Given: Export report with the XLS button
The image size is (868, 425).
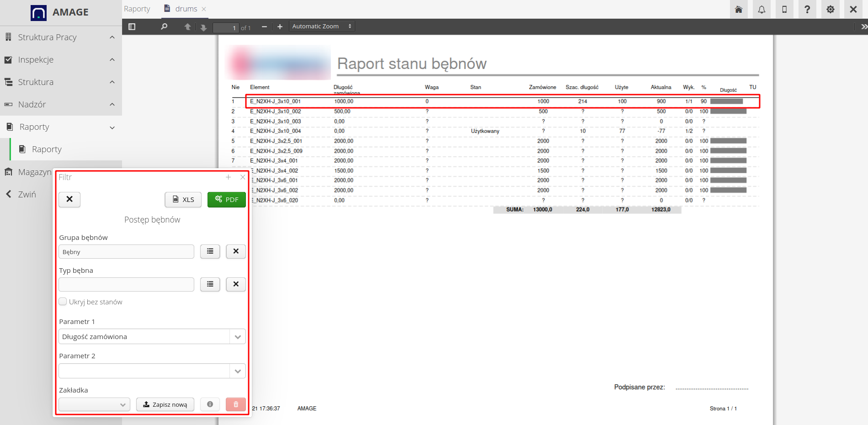Looking at the screenshot, I should (183, 200).
